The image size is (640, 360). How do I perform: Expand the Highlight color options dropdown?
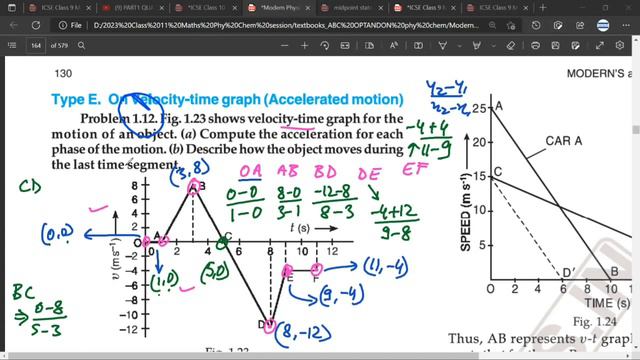(493, 45)
